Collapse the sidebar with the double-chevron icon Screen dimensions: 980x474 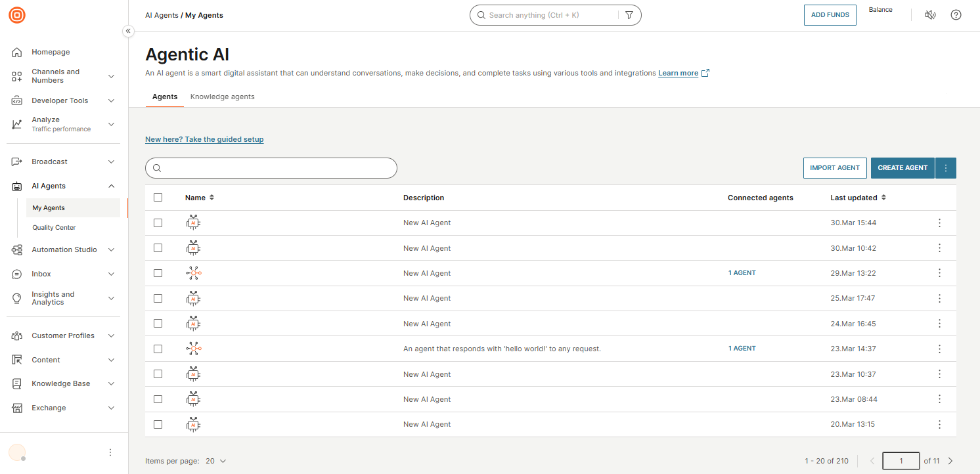pyautogui.click(x=128, y=31)
